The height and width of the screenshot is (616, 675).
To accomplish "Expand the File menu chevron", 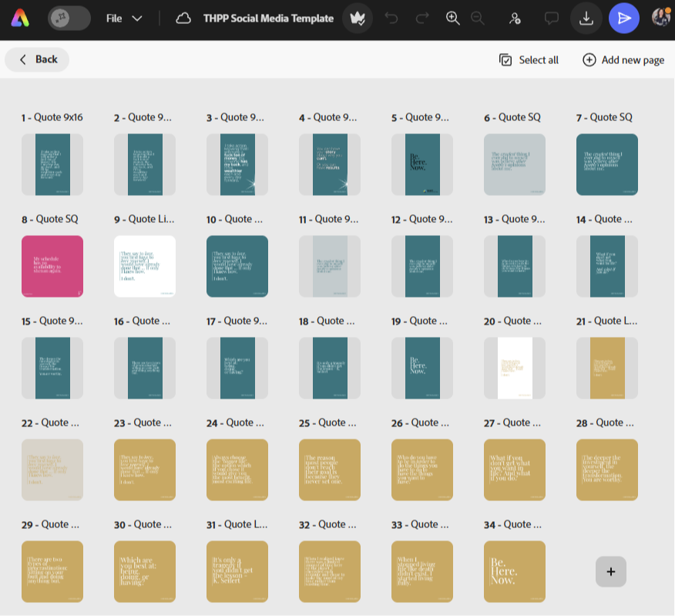I will click(137, 19).
